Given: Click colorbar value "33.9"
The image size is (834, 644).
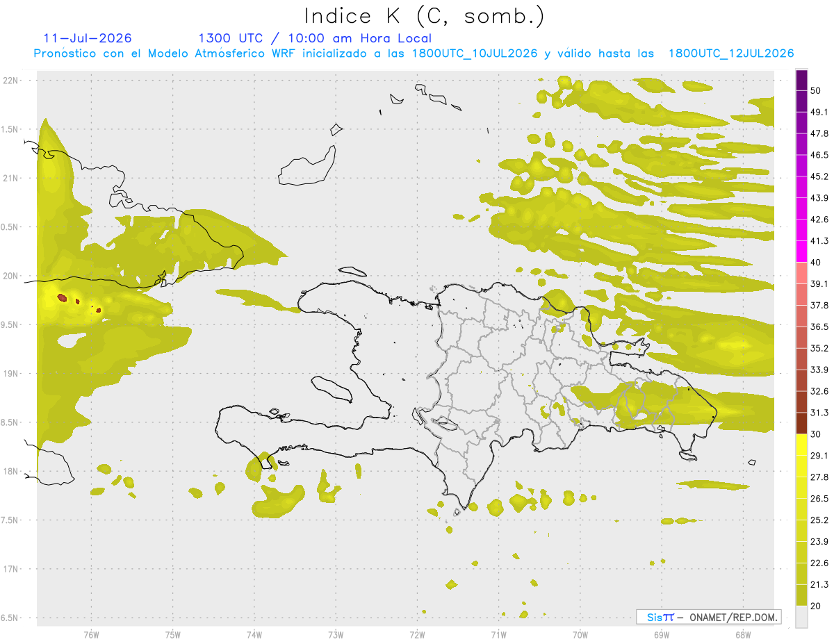Looking at the screenshot, I should point(819,370).
